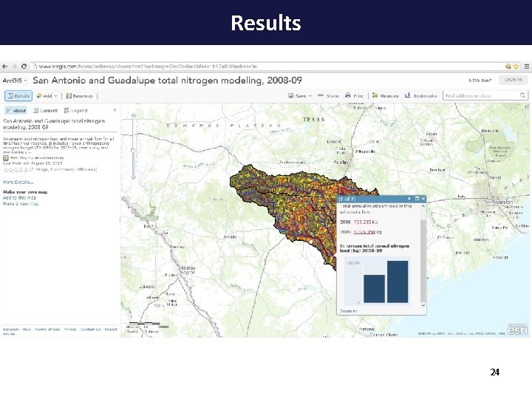Collapse the side panel with the arrow
The height and width of the screenshot is (399, 532).
115,110
